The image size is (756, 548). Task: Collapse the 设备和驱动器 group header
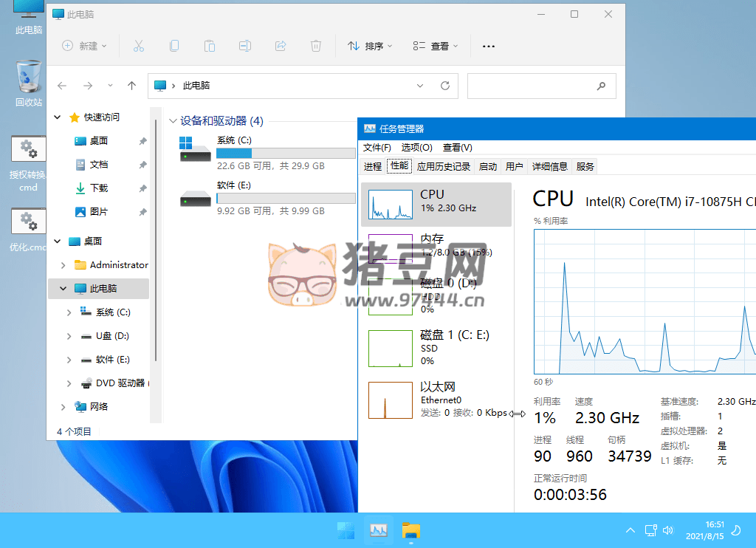173,121
